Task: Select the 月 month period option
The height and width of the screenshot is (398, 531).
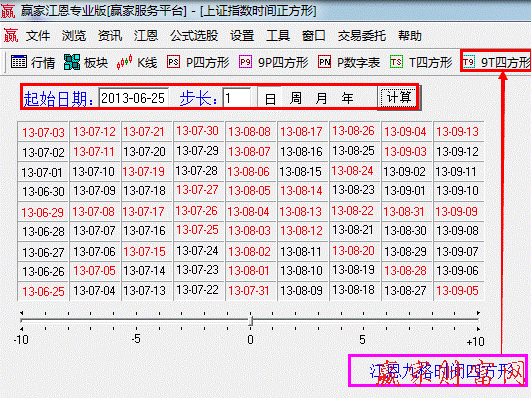Action: (x=321, y=99)
